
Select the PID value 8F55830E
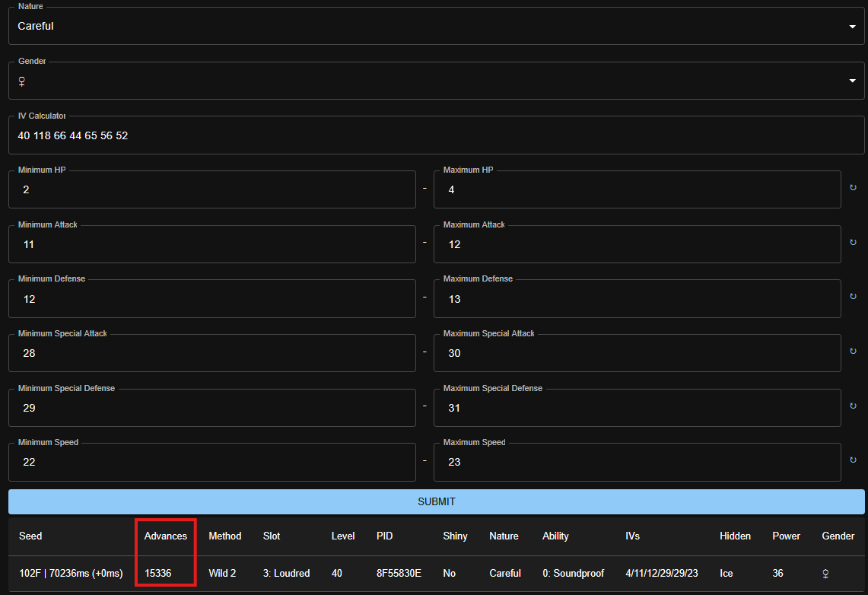click(399, 573)
